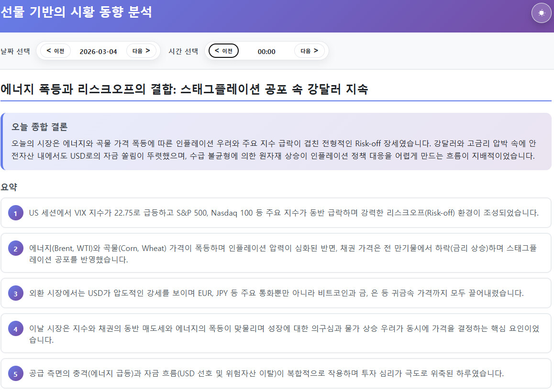Viewport: 554px width, 392px height.
Task: Go to previous time with 이전 button
Action: pyautogui.click(x=223, y=51)
